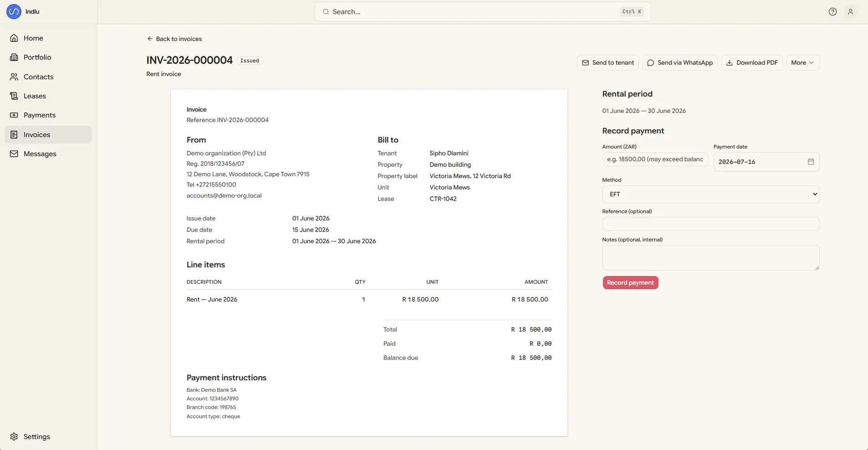
Task: Click the Ctrl K shortcut badge
Action: 632,12
